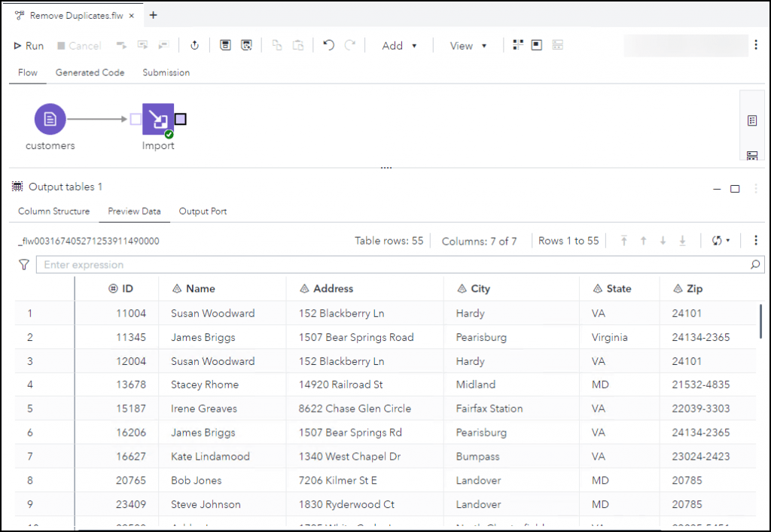Open the Submission tab
Image resolution: width=771 pixels, height=532 pixels.
coord(166,72)
